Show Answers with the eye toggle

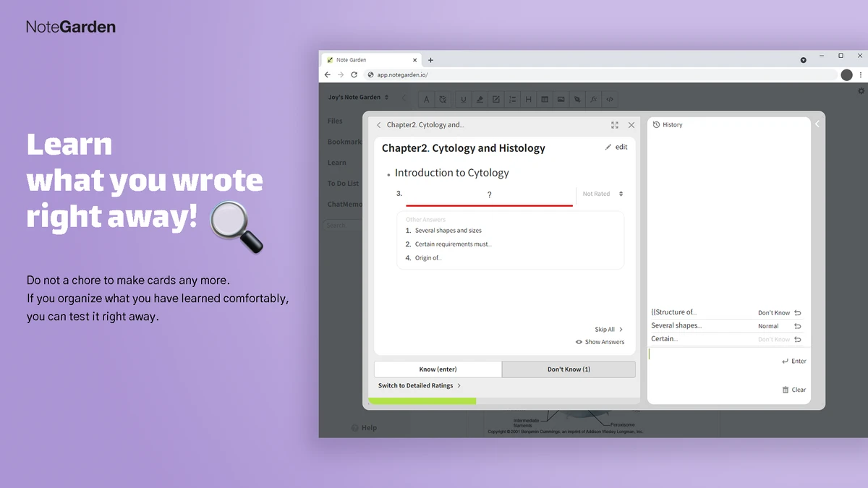(x=600, y=342)
